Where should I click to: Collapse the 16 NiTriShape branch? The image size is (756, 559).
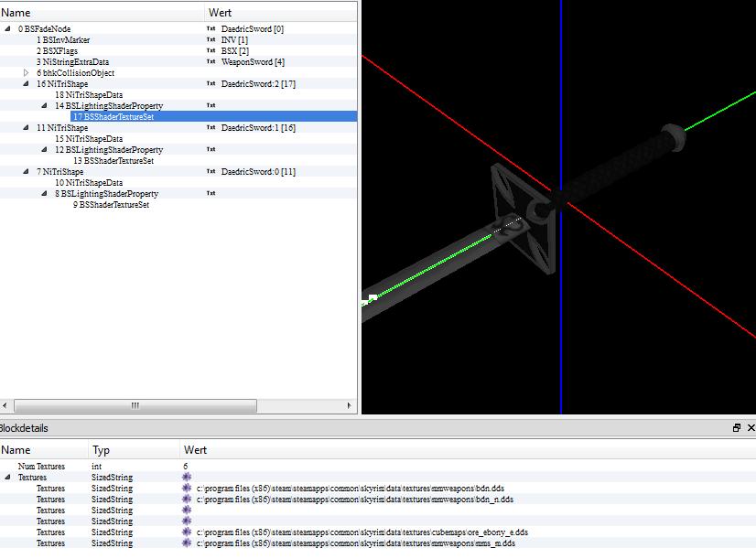[27, 84]
